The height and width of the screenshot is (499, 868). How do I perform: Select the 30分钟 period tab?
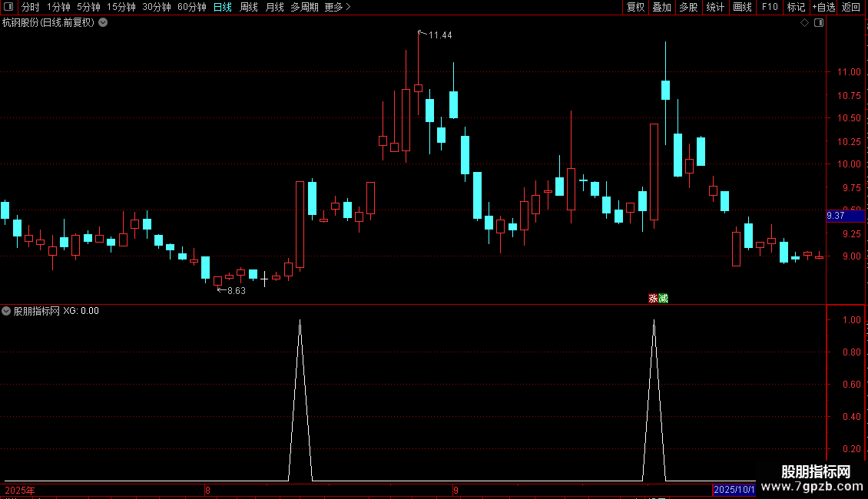point(157,7)
